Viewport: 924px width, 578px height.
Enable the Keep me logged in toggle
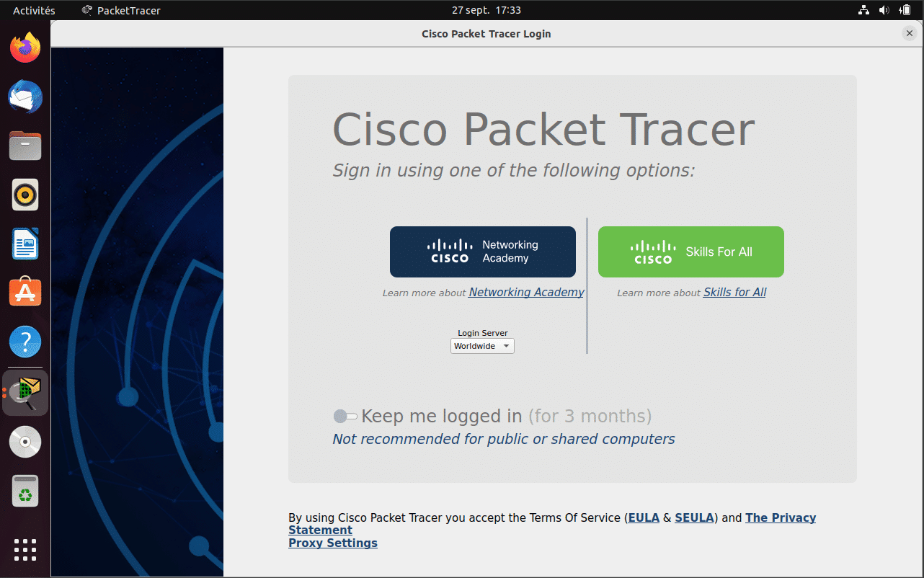(x=345, y=416)
